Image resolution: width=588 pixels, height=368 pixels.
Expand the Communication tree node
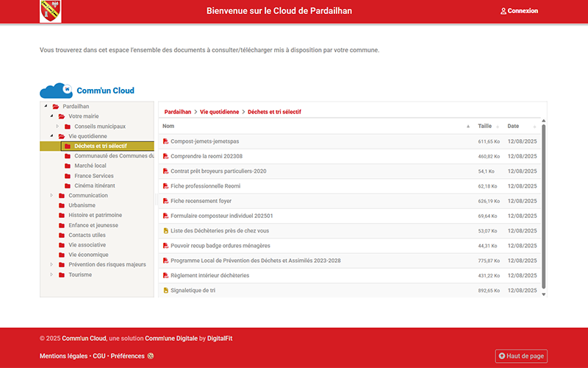51,195
